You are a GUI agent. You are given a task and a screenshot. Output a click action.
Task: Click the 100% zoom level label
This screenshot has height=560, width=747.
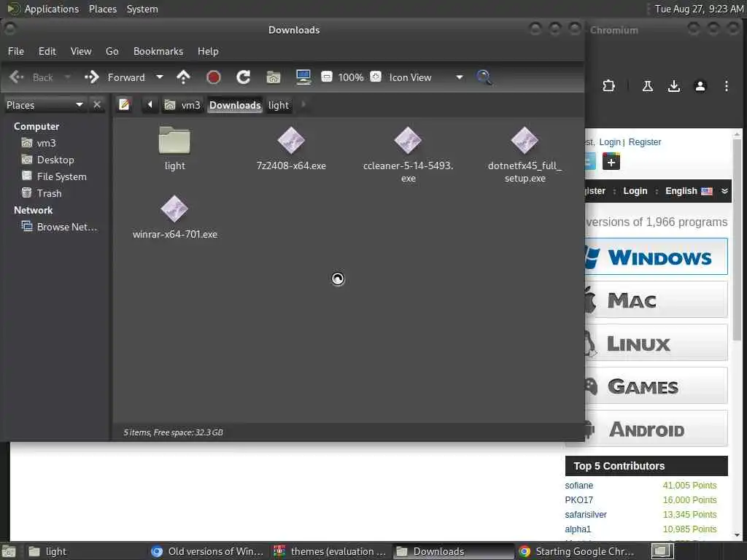[x=351, y=77]
